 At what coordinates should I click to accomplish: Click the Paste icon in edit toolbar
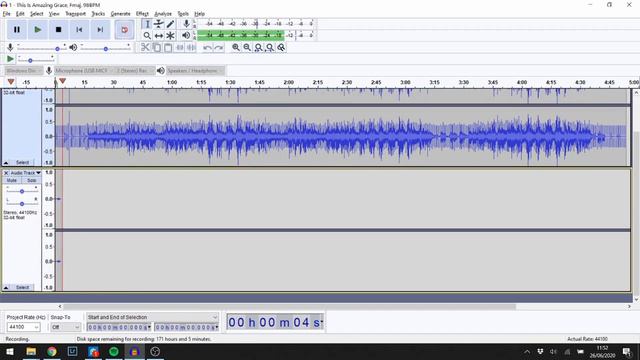pyautogui.click(x=168, y=47)
